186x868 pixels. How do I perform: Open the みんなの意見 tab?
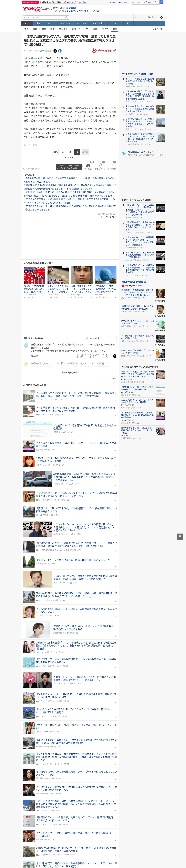tap(98, 23)
